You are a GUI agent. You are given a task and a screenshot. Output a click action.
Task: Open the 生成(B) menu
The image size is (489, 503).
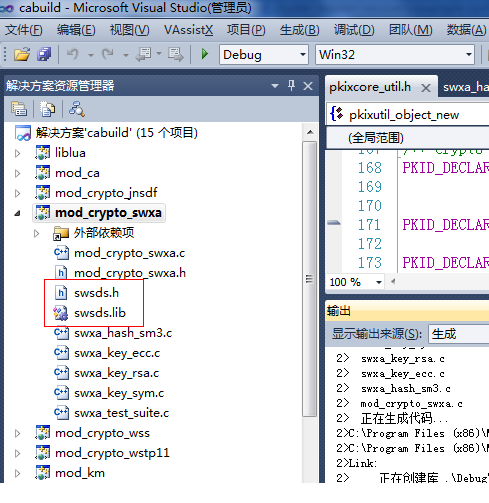tap(299, 30)
